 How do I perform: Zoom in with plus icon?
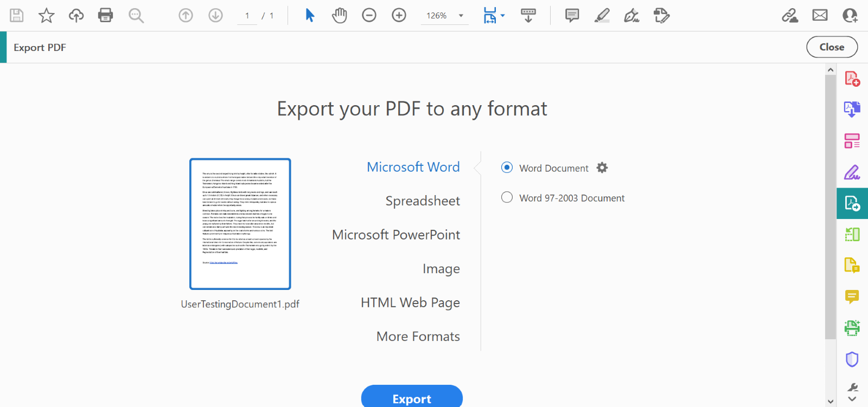pyautogui.click(x=399, y=15)
